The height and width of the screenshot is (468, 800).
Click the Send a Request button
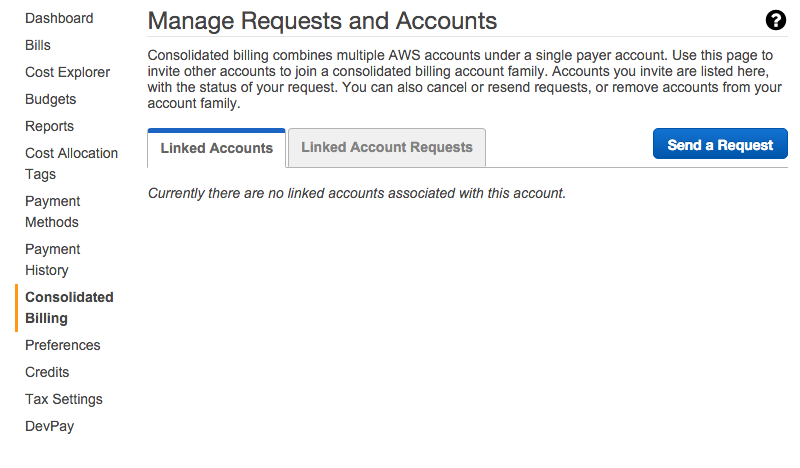(720, 145)
